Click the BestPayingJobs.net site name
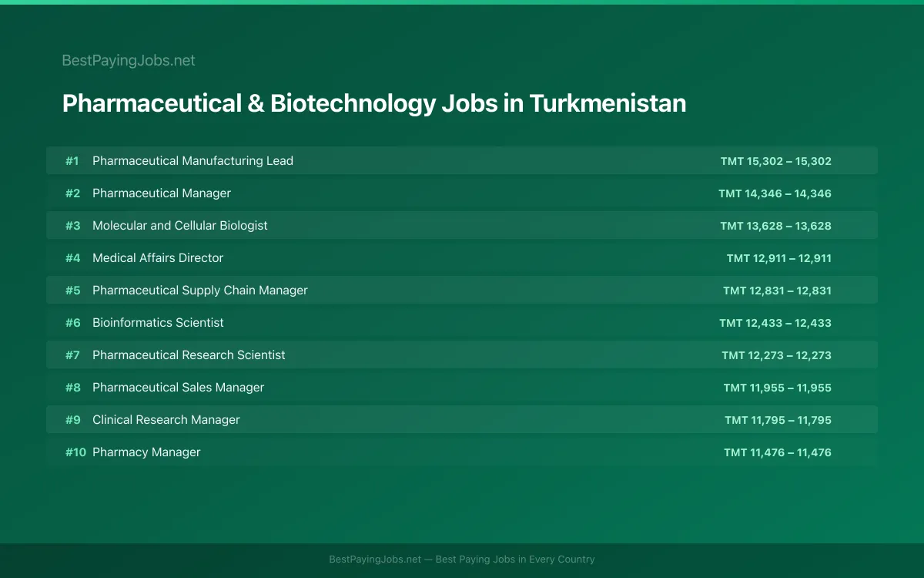Screen dimensions: 924x578 click(129, 60)
